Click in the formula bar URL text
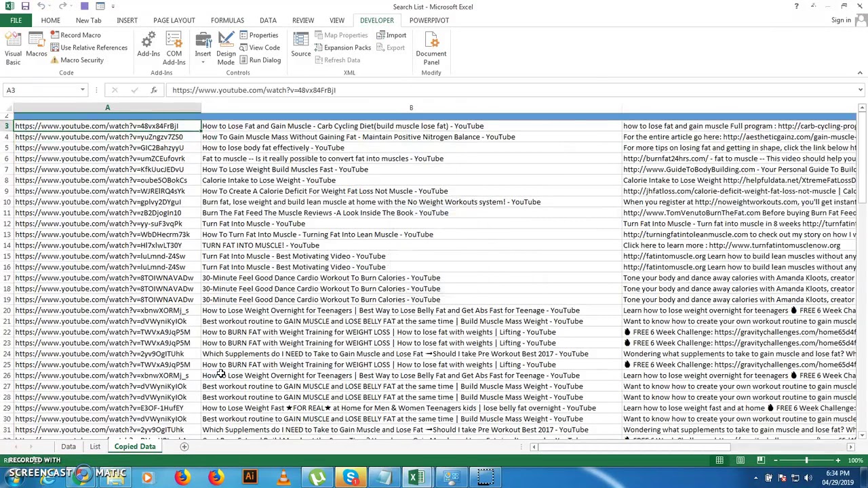 click(x=254, y=90)
